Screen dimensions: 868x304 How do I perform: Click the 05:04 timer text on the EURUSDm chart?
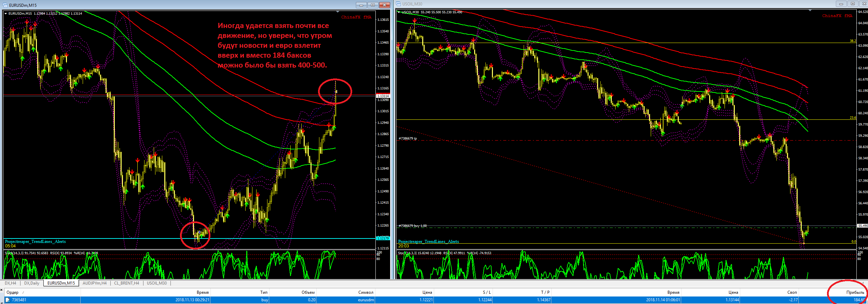[x=10, y=246]
